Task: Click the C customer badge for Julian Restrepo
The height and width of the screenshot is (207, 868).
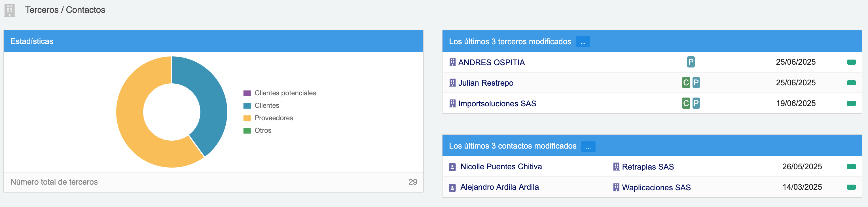Action: (686, 83)
